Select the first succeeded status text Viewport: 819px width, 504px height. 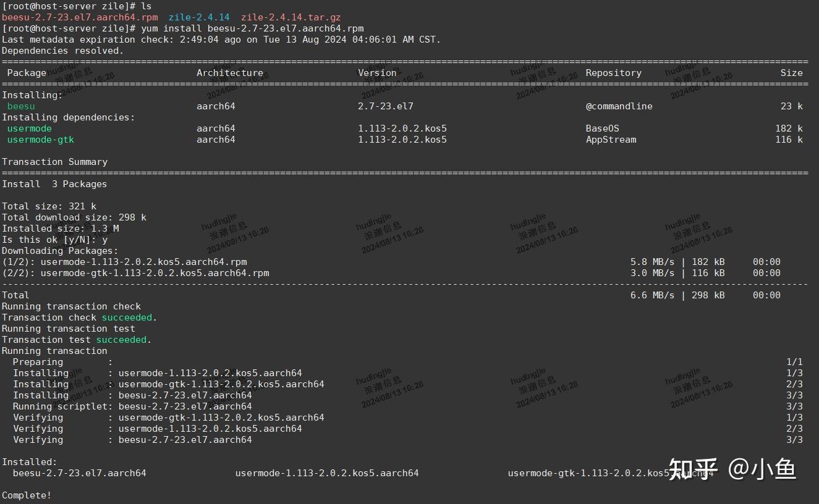click(126, 317)
